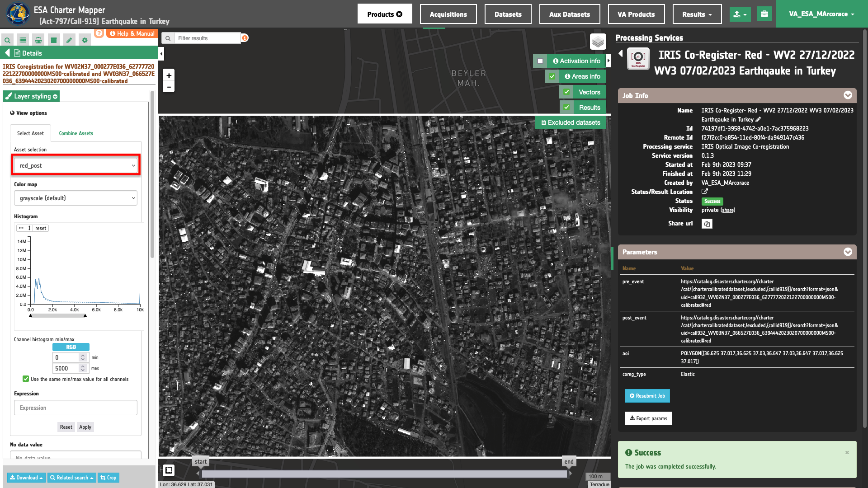
Task: Copy the share URL icon
Action: pos(707,224)
